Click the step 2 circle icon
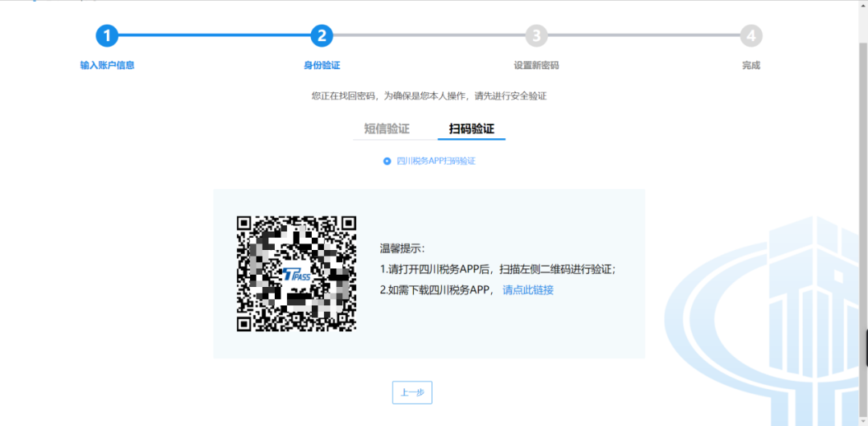 321,36
